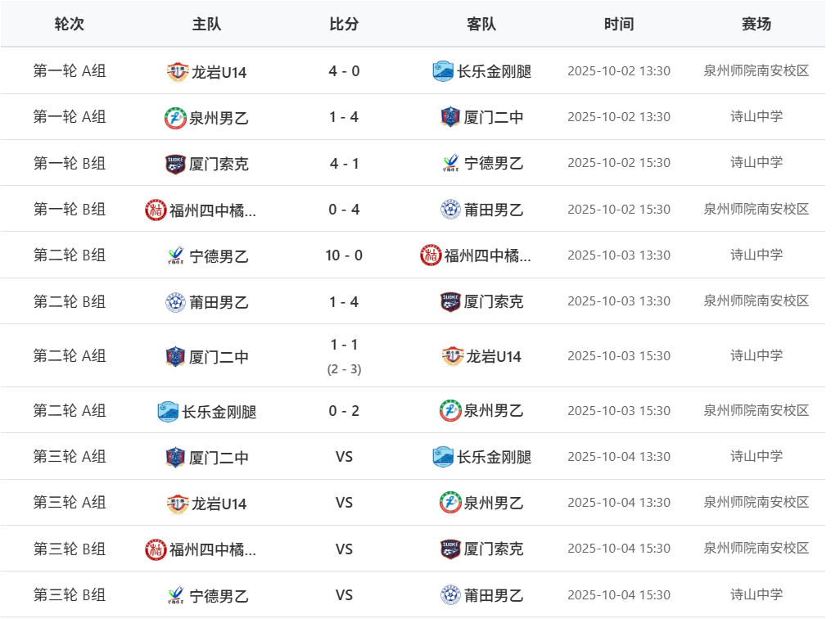
Task: Click the 10 - 0 score link
Action: 343,255
